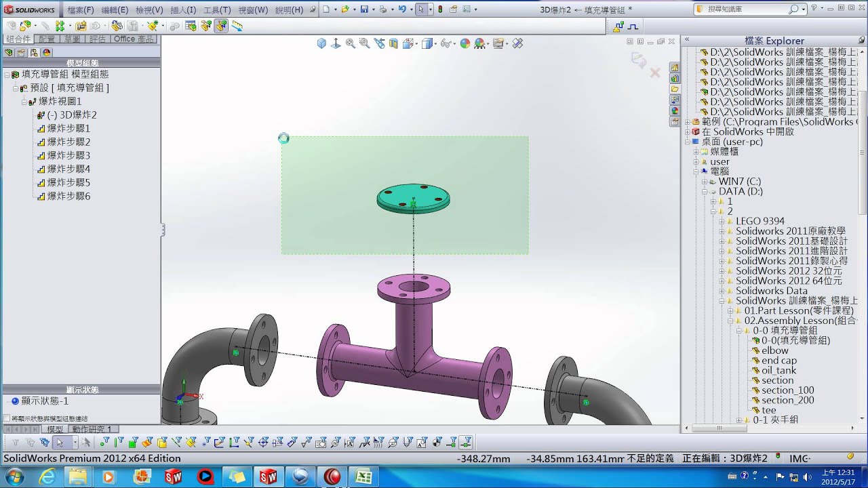Screen dimensions: 868x488
Task: Open the display style dropdown arrow
Action: tap(434, 44)
